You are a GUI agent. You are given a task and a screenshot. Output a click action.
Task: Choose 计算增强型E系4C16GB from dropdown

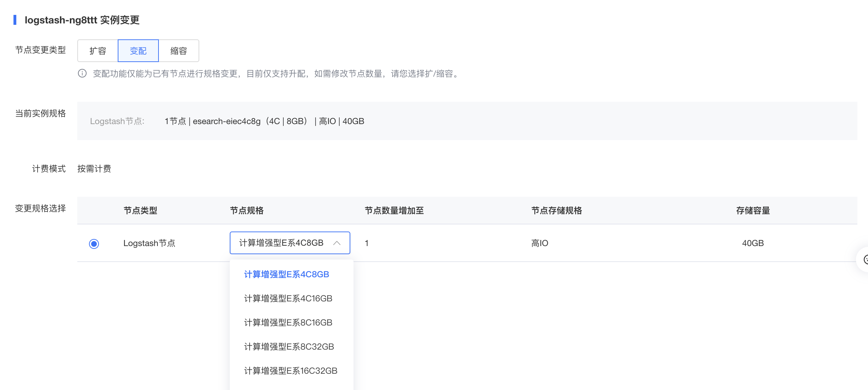288,299
